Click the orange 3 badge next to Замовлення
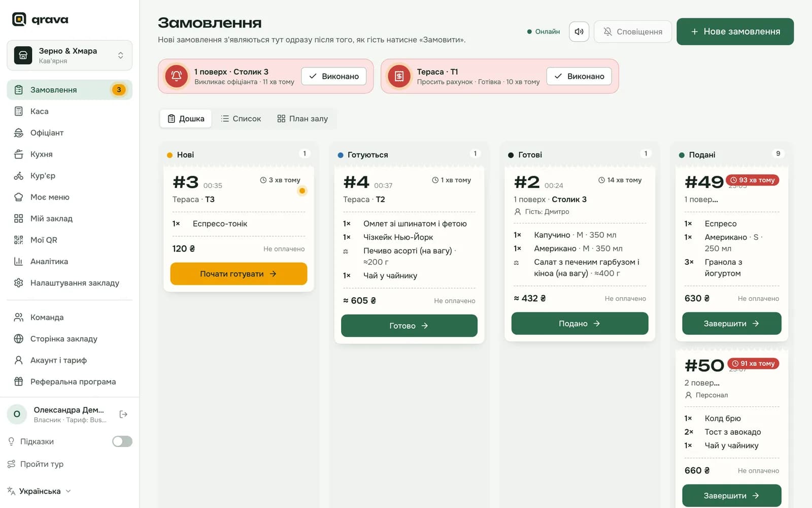The image size is (812, 508). (119, 90)
